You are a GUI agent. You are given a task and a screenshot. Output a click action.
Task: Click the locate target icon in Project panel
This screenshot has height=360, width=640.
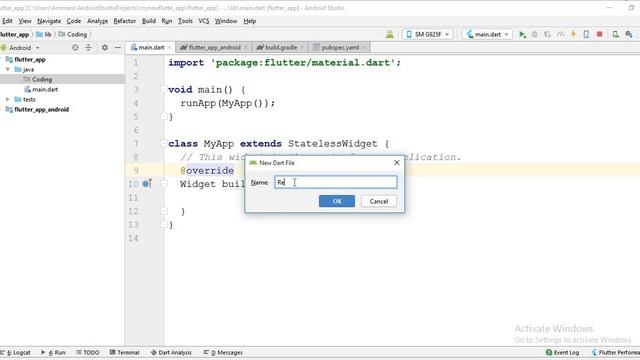(75, 48)
